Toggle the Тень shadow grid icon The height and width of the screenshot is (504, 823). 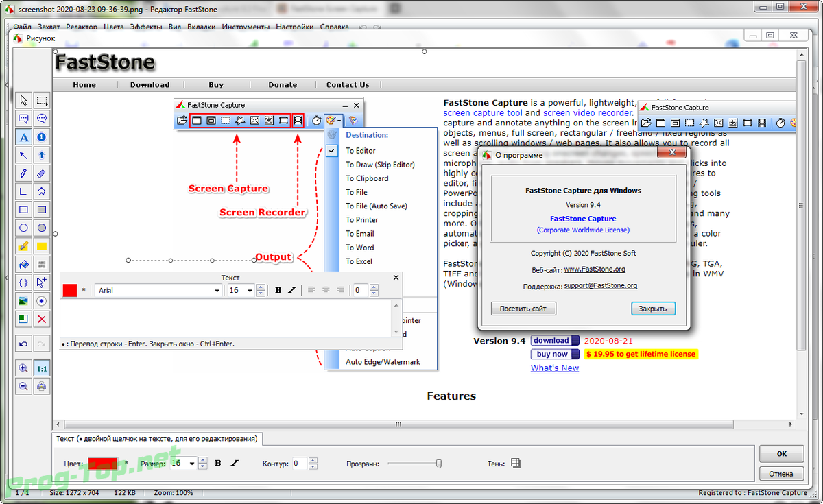(x=516, y=464)
